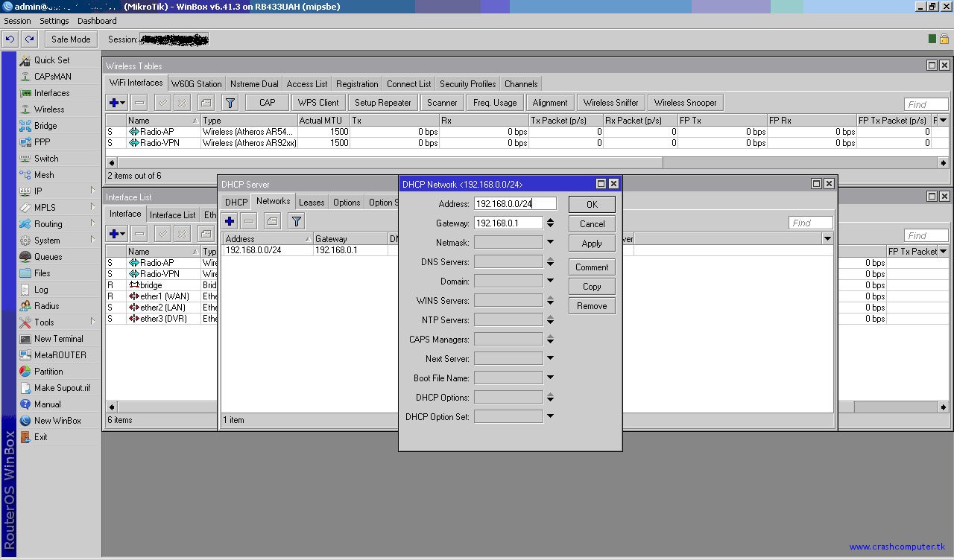
Task: Expand the Netmask field arrow
Action: [550, 242]
